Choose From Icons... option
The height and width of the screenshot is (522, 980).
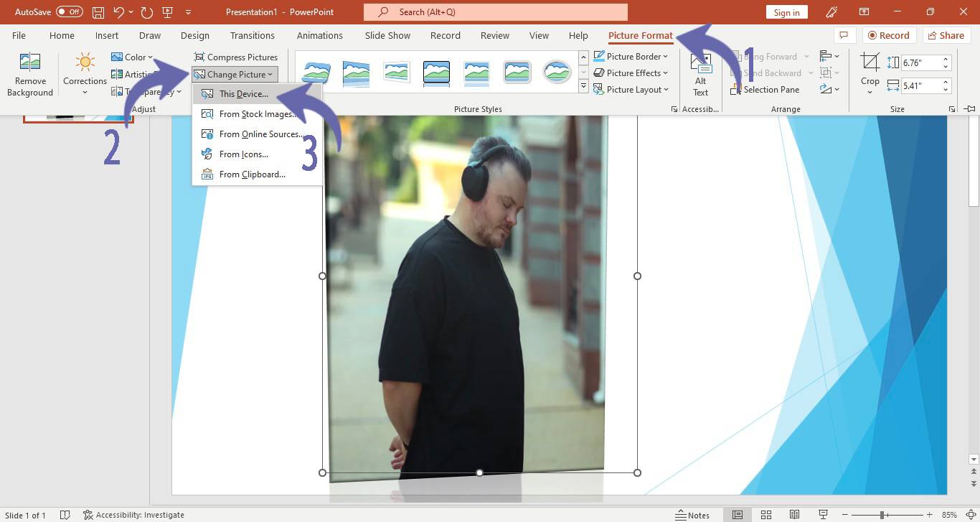(257, 154)
